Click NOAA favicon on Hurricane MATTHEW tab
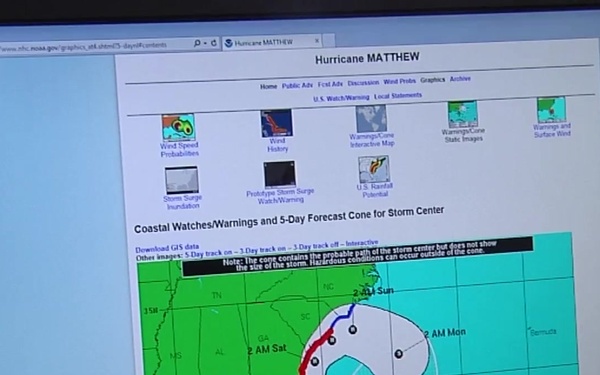600x375 pixels. pyautogui.click(x=229, y=43)
